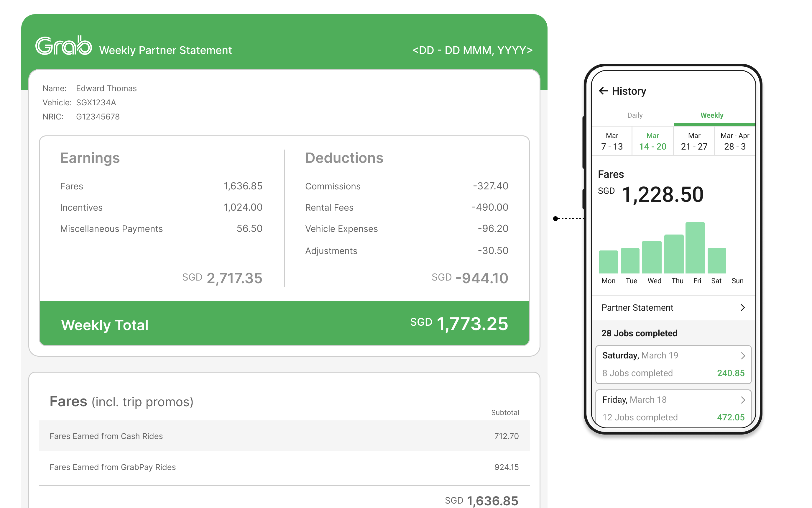
Task: Select the Mar 14 - 20 week
Action: coord(652,141)
